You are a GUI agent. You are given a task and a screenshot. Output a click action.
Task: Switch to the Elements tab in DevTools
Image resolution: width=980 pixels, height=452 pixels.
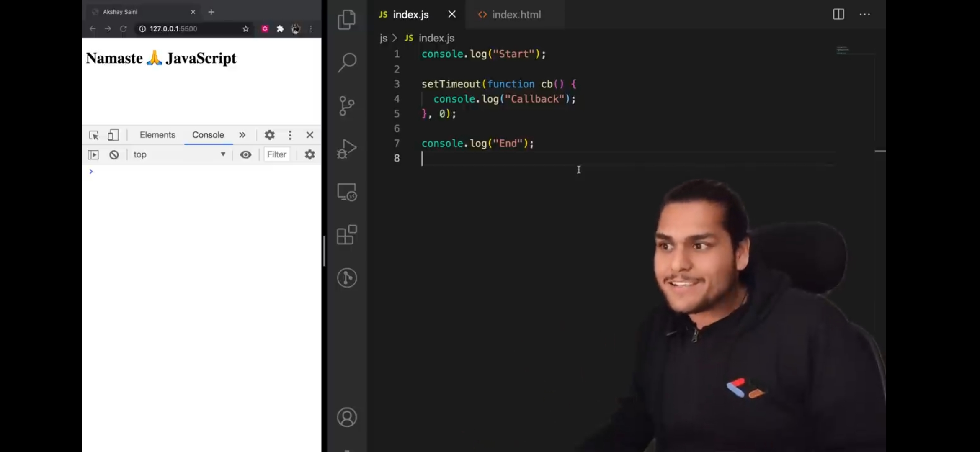tap(157, 135)
